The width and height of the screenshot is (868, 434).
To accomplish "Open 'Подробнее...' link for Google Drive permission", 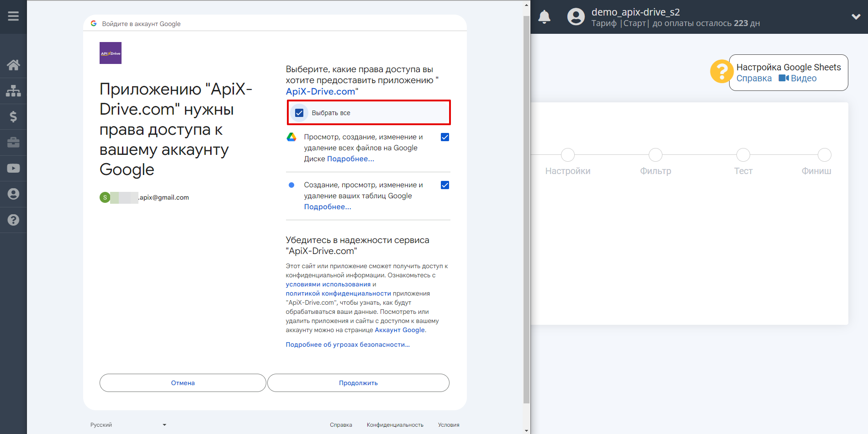I will (350, 159).
